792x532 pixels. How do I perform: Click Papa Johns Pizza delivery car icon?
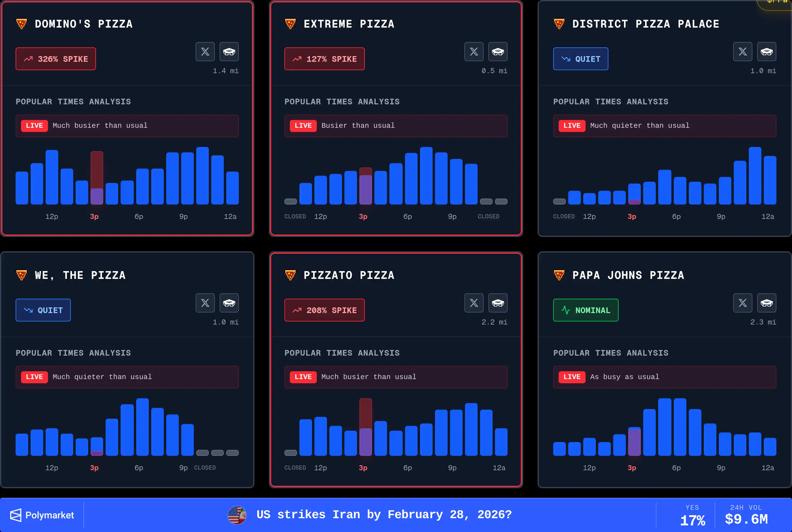766,303
